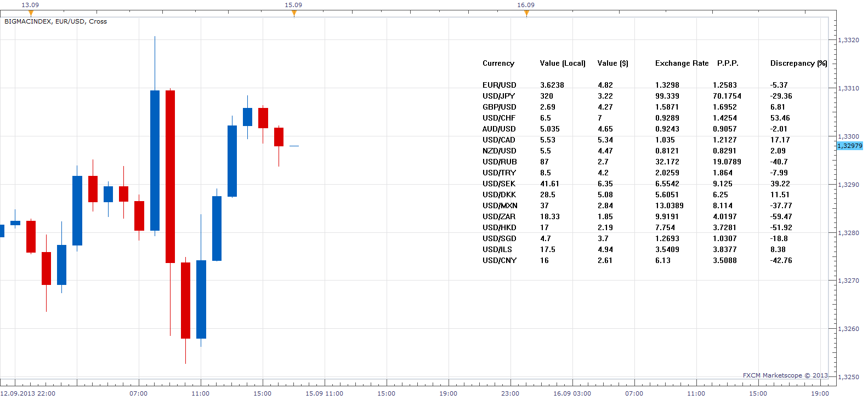Click the USD/JPY currency entry

(498, 96)
